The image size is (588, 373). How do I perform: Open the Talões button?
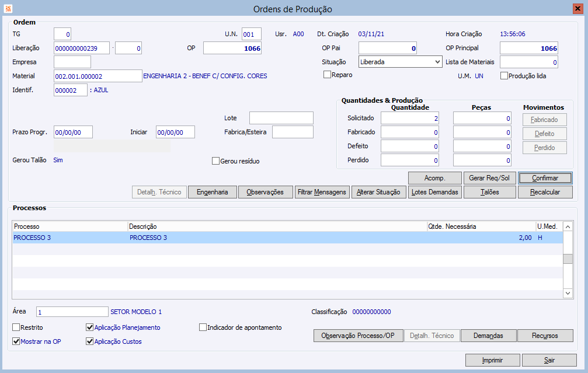click(x=489, y=192)
